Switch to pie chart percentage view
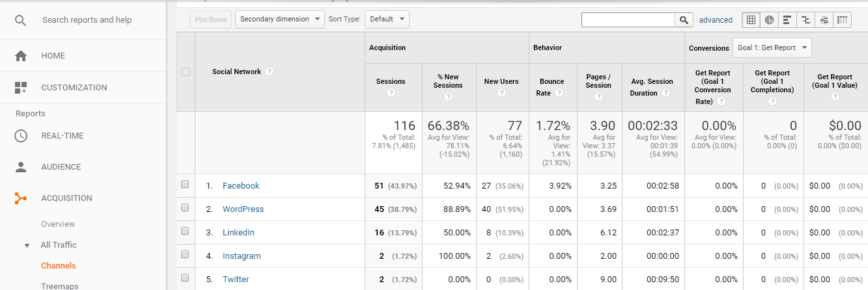This screenshot has height=290, width=868. 769,20
